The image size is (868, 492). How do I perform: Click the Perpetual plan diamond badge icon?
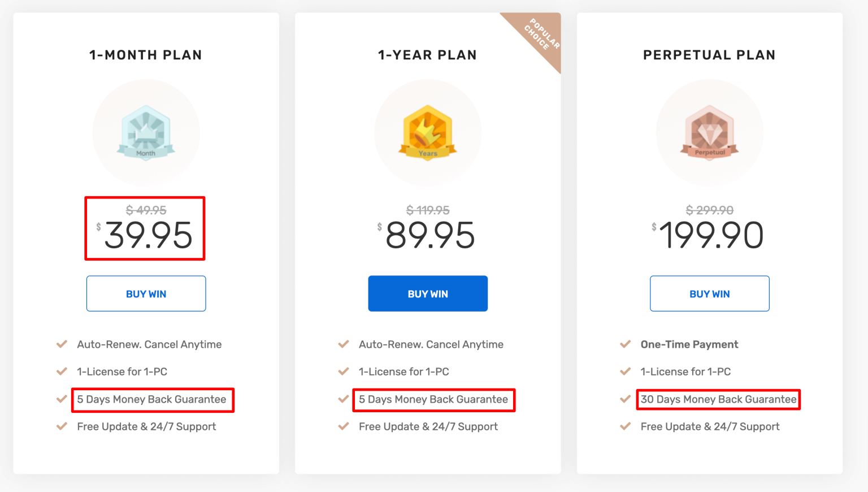[709, 133]
